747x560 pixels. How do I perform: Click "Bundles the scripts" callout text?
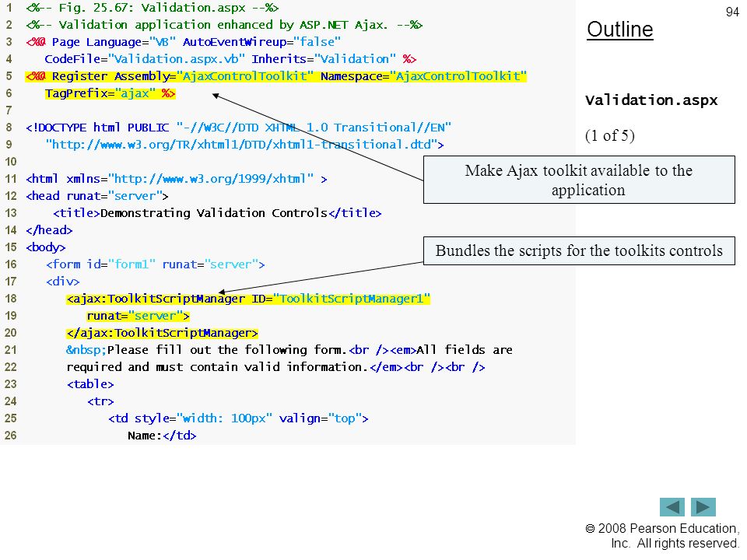[579, 251]
